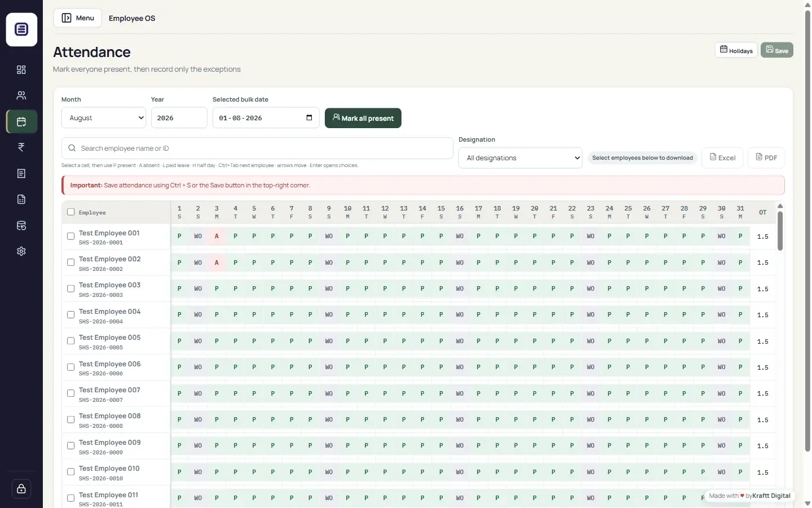Download attendance as Excel
Screen dimensions: 812x508
(x=722, y=157)
